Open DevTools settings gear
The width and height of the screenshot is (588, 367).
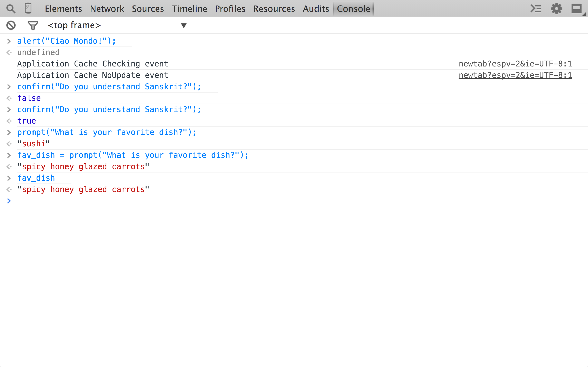[x=556, y=9]
